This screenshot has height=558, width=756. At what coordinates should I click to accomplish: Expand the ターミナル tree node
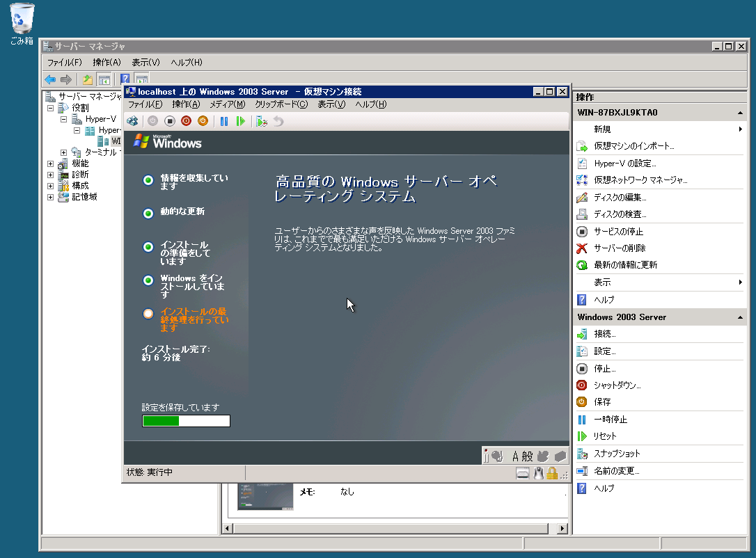[63, 152]
